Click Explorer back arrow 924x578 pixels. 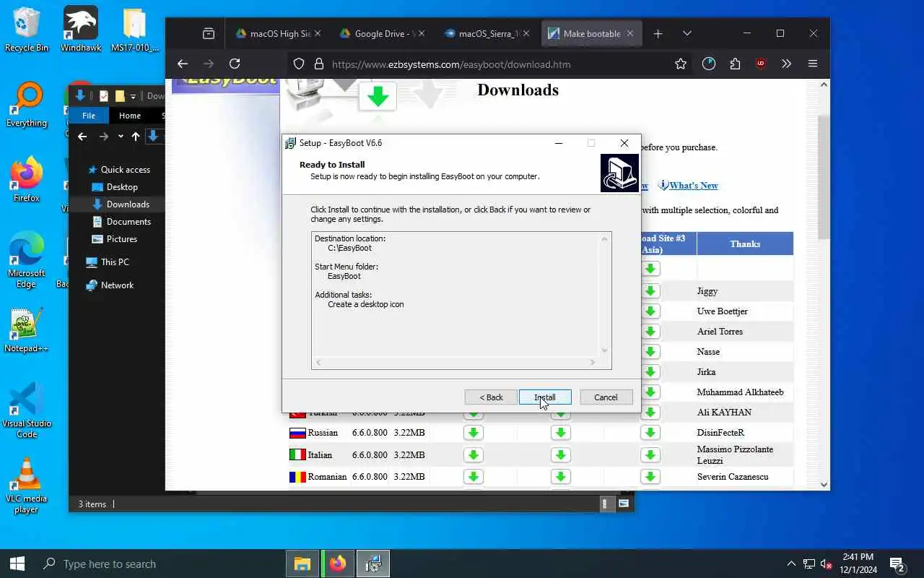pos(82,137)
